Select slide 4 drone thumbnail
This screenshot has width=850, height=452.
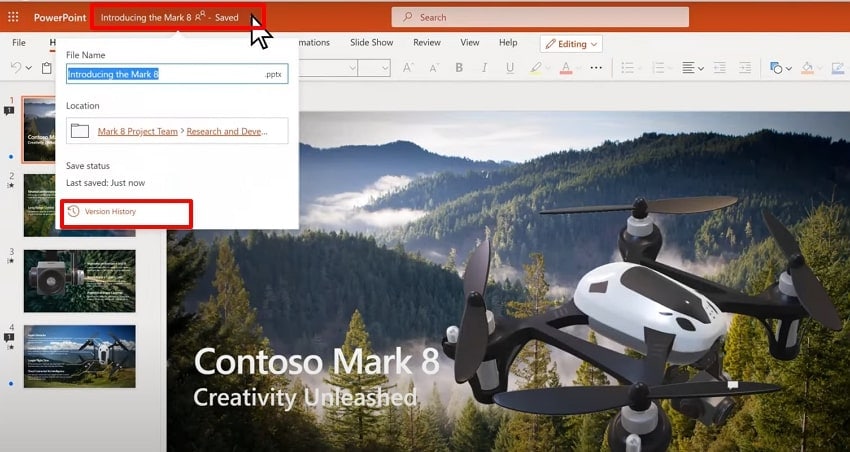[80, 356]
